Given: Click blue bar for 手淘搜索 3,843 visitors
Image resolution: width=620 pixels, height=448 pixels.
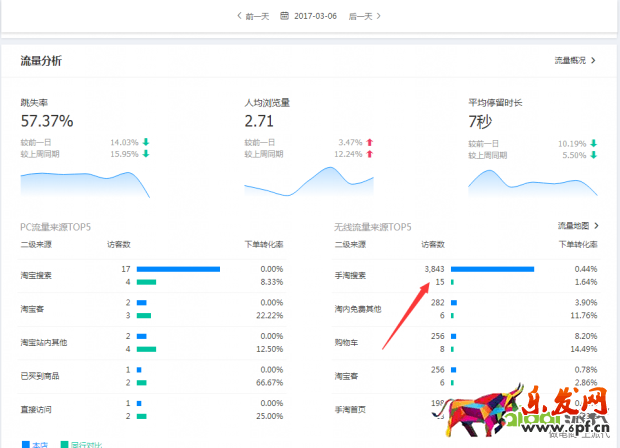Looking at the screenshot, I should (x=492, y=269).
